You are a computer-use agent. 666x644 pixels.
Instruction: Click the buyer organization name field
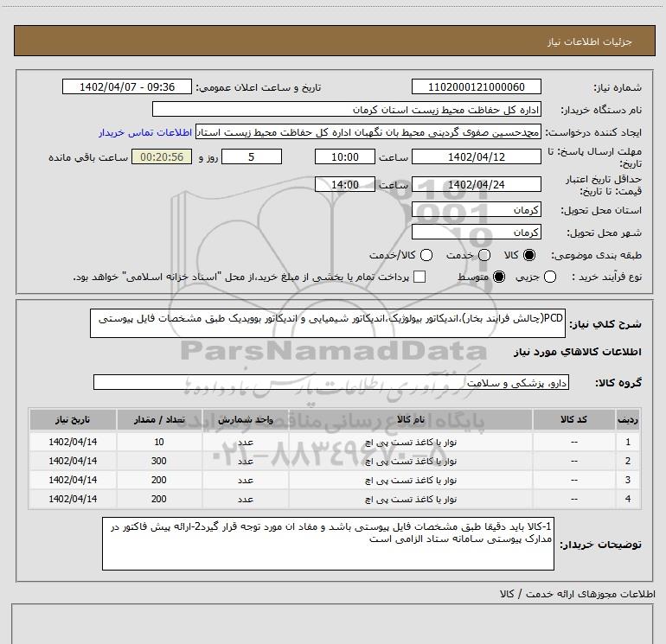(x=347, y=110)
